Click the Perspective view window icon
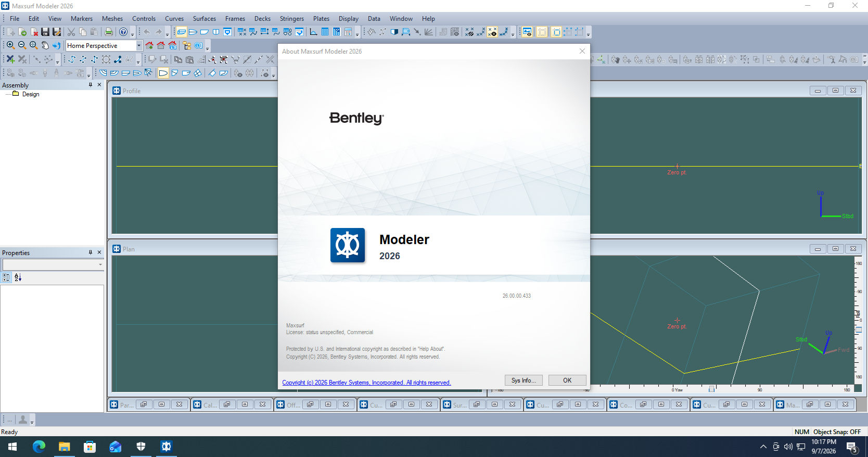Screen dimensions: 868x457 181,32
